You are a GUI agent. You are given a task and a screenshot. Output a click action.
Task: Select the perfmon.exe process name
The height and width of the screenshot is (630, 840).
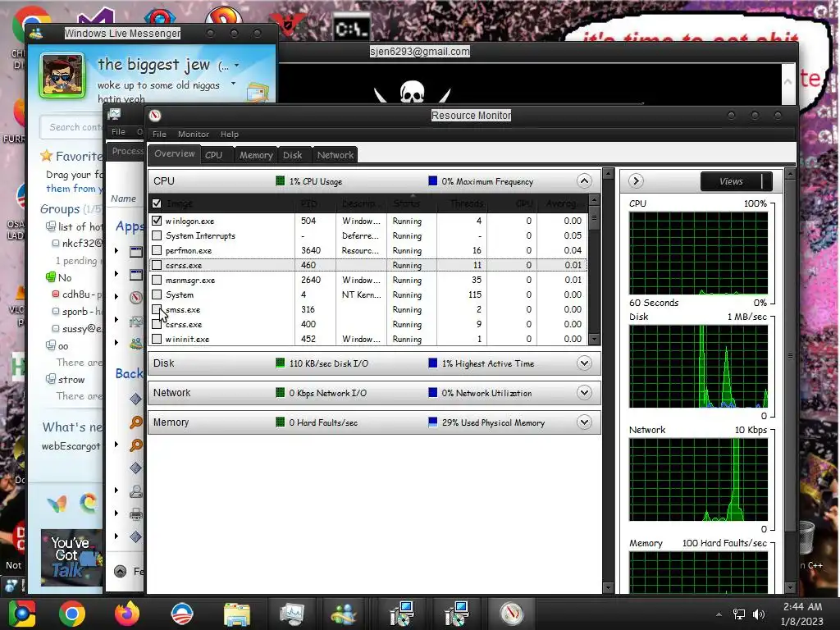tap(189, 250)
